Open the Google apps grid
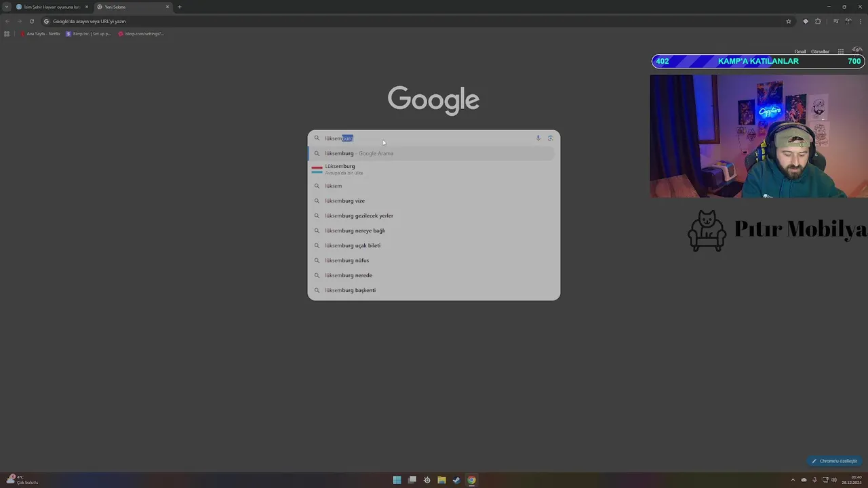The image size is (868, 488). (841, 52)
